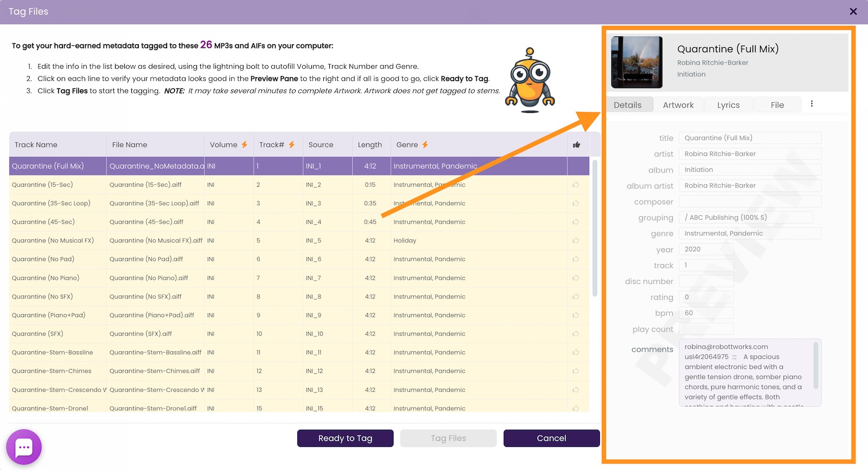Click the rating field showing 0
This screenshot has height=470, width=868.
click(706, 297)
